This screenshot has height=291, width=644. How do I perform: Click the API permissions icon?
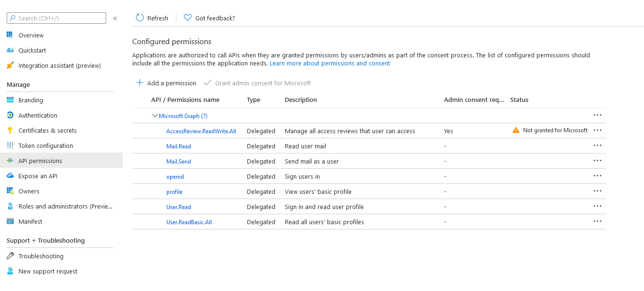coord(10,161)
